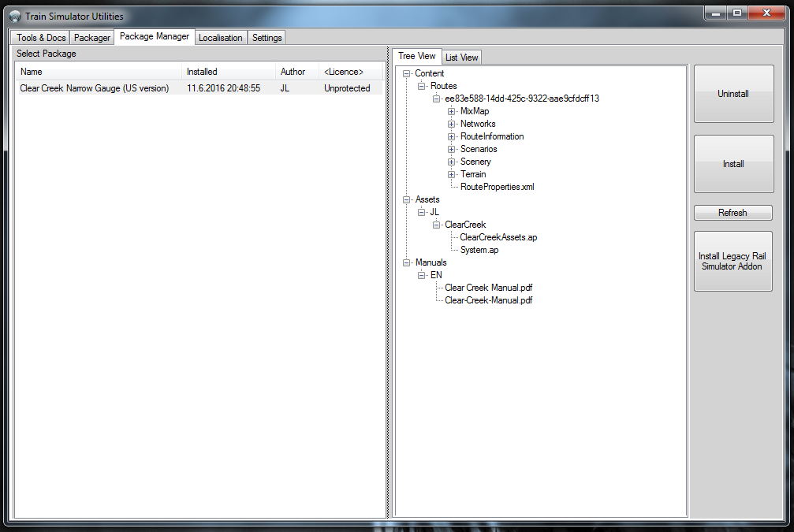Sort by the Installed column header
The height and width of the screenshot is (532, 794).
(229, 72)
